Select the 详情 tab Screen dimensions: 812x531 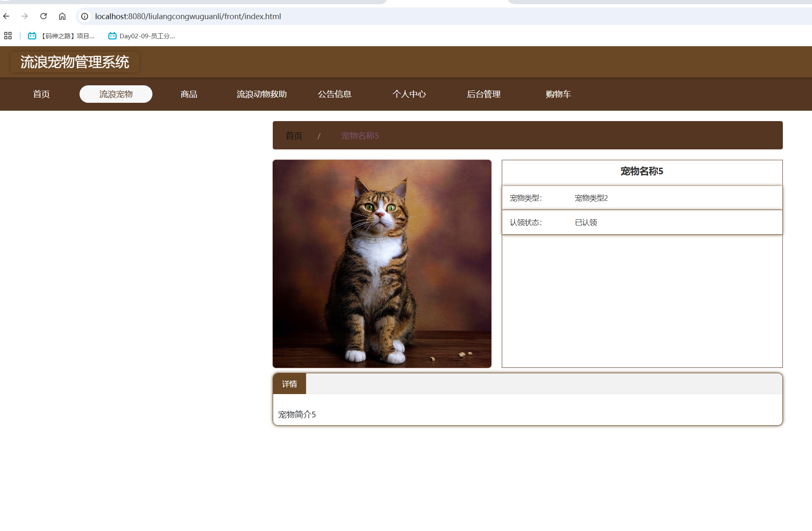click(x=289, y=384)
